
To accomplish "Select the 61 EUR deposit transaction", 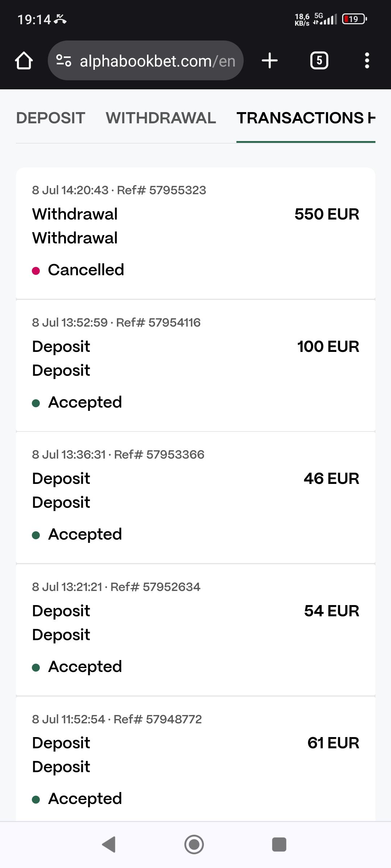I will [195, 759].
